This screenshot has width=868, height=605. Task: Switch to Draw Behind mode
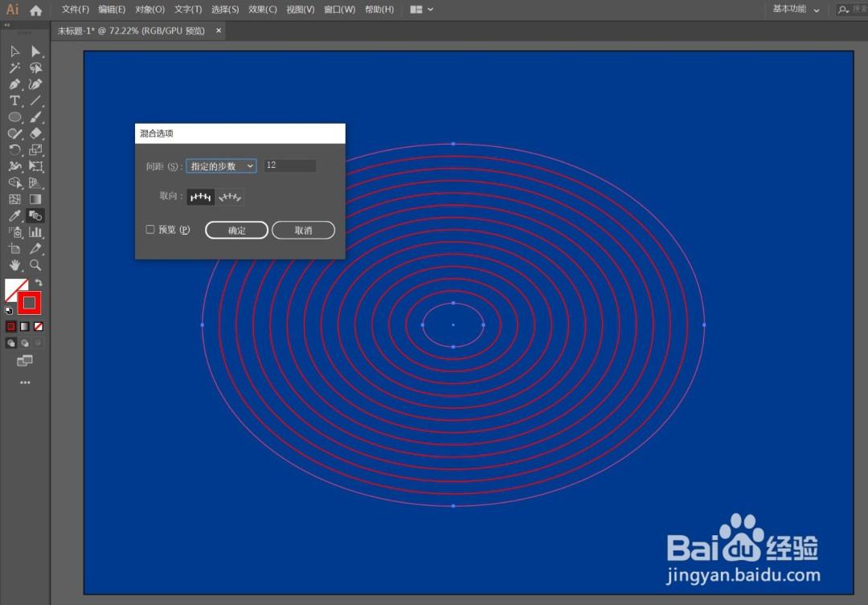click(24, 343)
